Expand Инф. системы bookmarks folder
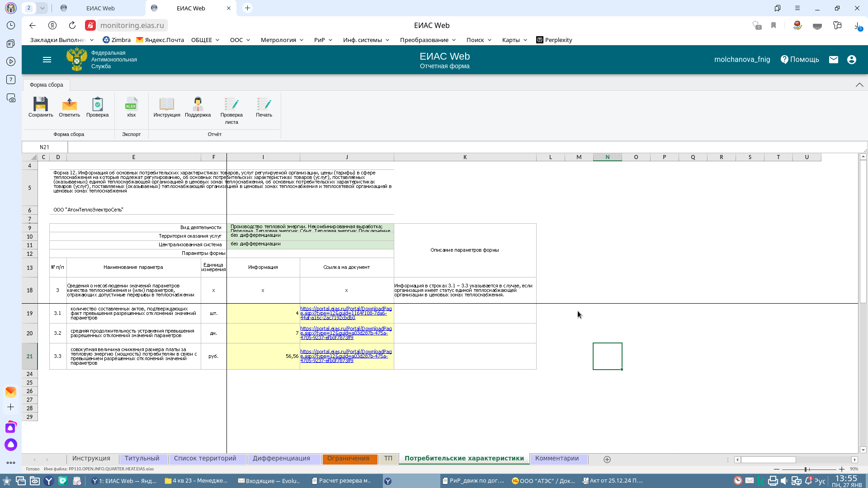 (x=366, y=40)
